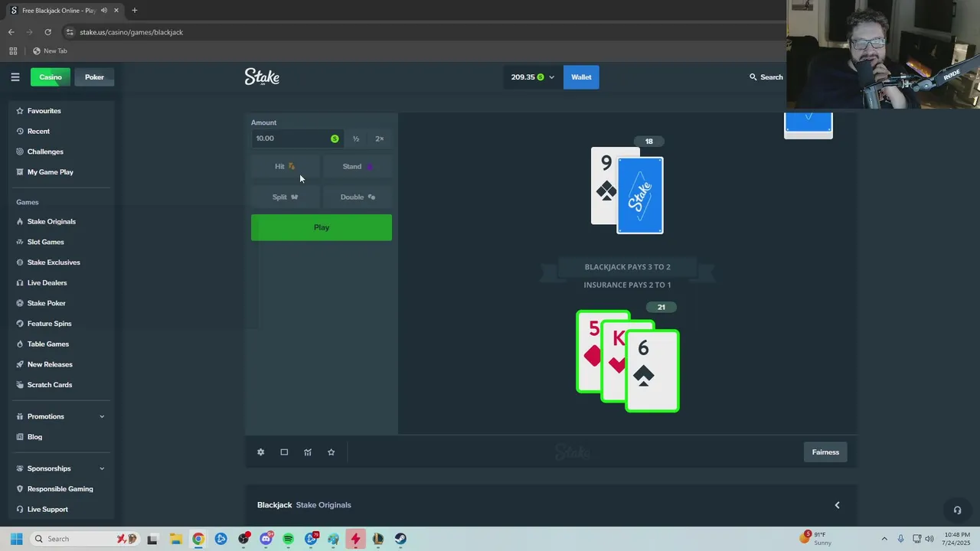This screenshot has height=551, width=980.
Task: Open the hamburger sidebar menu
Action: point(15,77)
